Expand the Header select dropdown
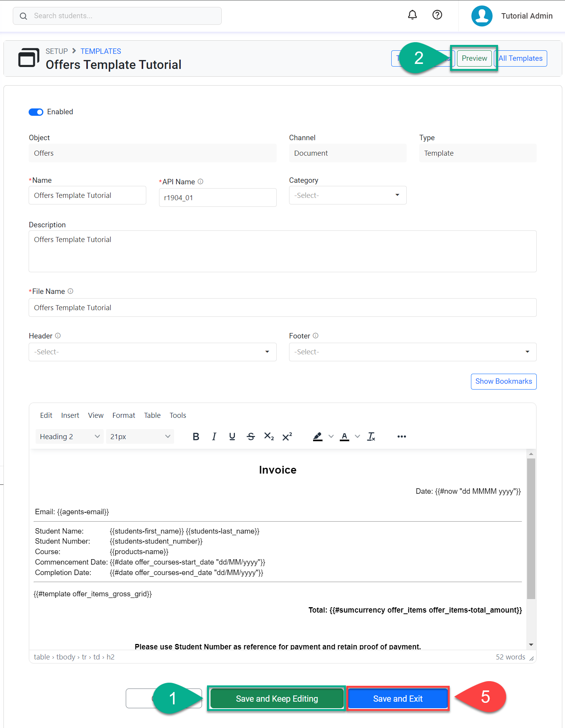Image resolution: width=565 pixels, height=728 pixels. click(x=152, y=352)
